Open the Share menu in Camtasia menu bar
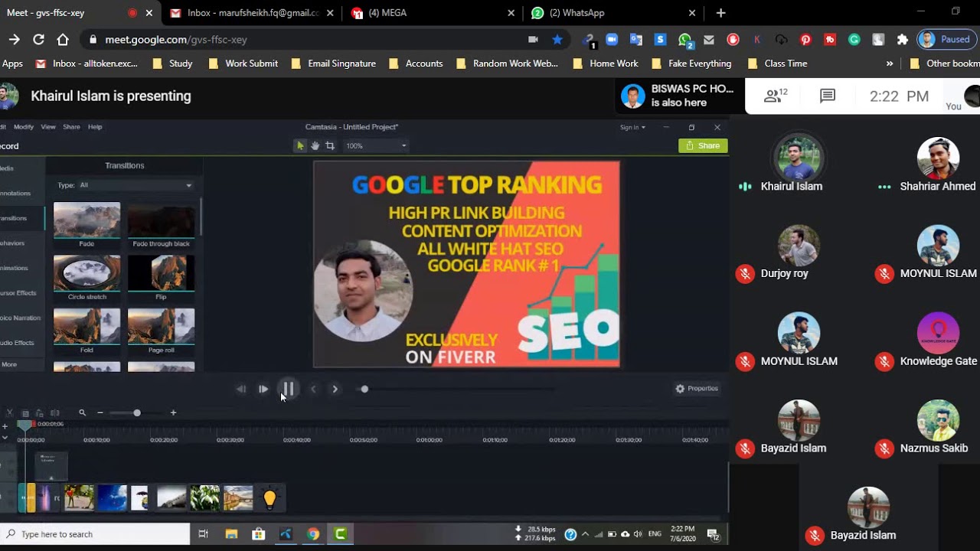This screenshot has width=980, height=551. [x=71, y=127]
